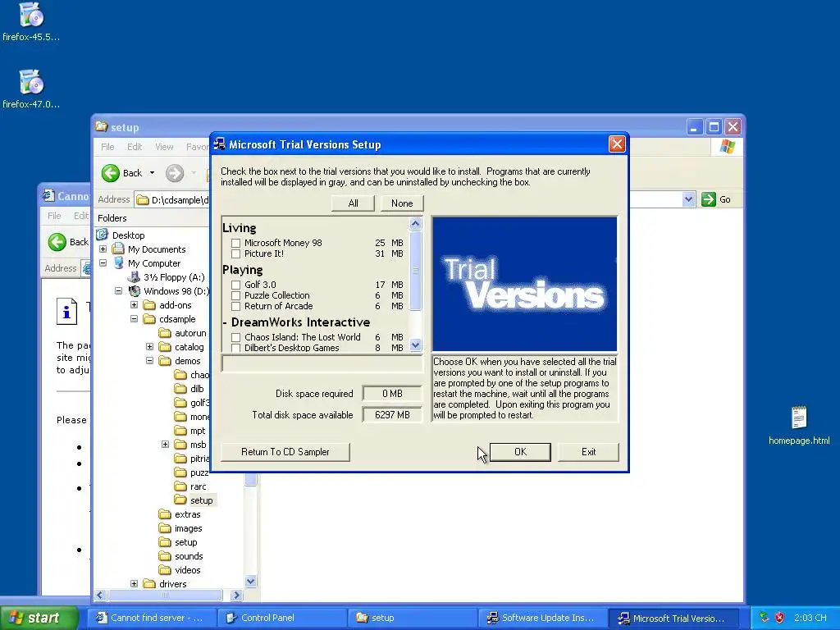Select the catalog folder icon
Image resolution: width=840 pixels, height=630 pixels.
[x=166, y=347]
